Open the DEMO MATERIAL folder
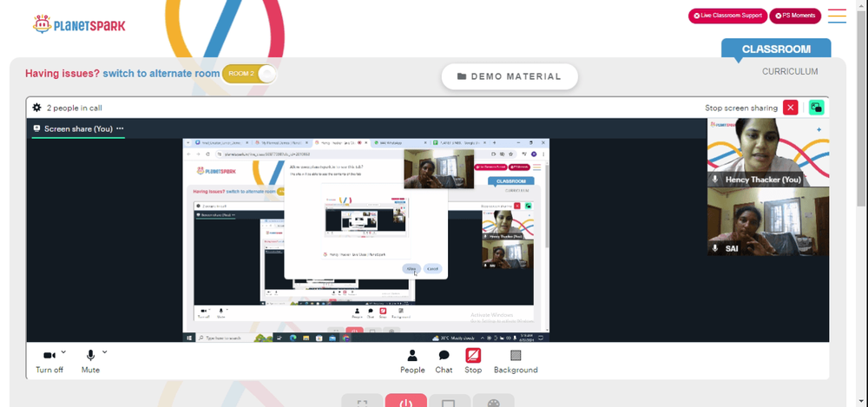Screen dimensions: 868x407 coord(510,76)
